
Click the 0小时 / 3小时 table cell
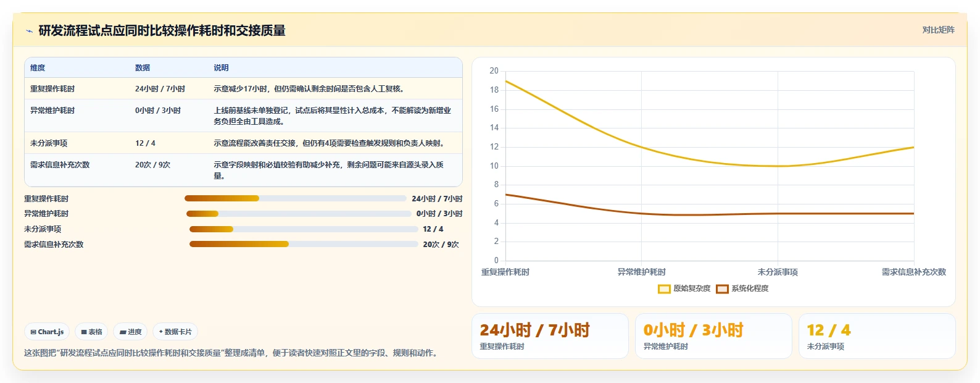pyautogui.click(x=158, y=111)
